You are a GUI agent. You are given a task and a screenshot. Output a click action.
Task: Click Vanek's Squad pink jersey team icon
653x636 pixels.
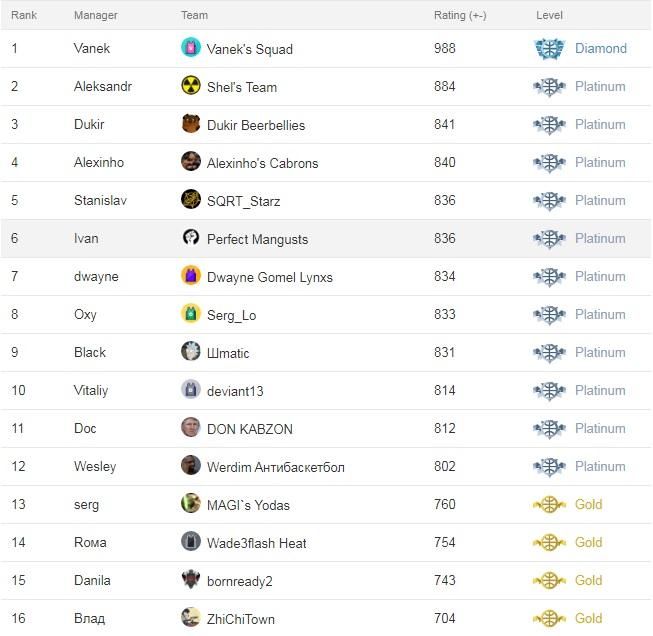point(191,47)
